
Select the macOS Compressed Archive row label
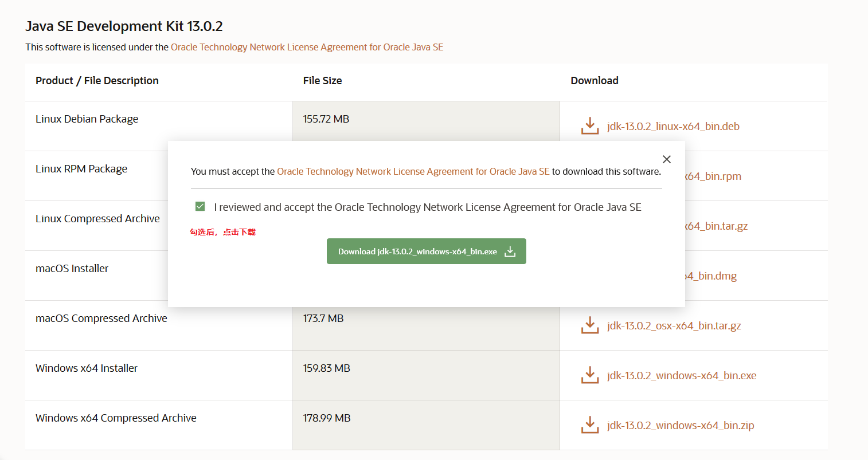coord(101,319)
